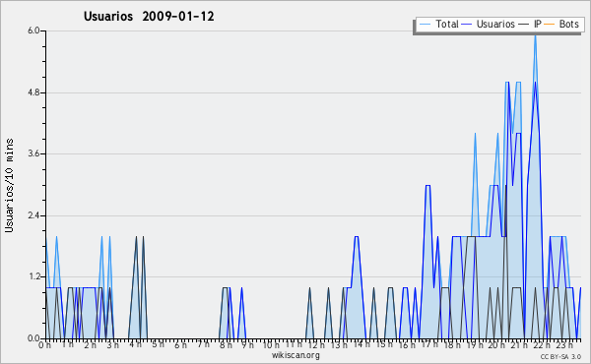This screenshot has width=591, height=364.
Task: Click the '22 h' x-axis label
Action: click(542, 345)
